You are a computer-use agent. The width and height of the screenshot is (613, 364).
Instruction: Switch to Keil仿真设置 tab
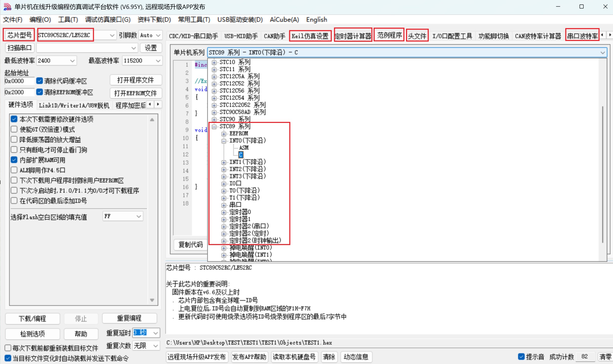310,36
